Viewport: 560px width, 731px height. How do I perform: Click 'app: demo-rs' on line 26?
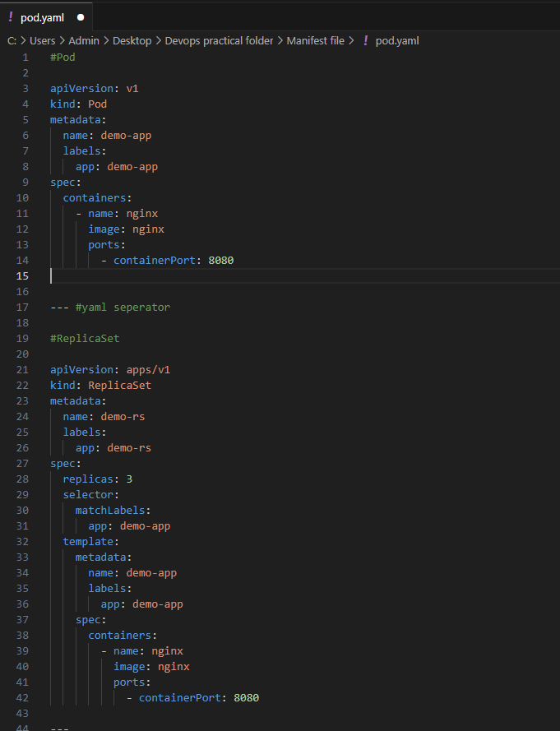pos(113,448)
